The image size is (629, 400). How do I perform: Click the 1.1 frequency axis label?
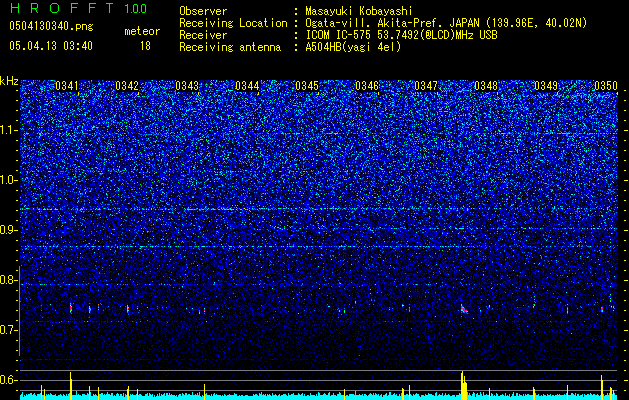[9, 130]
